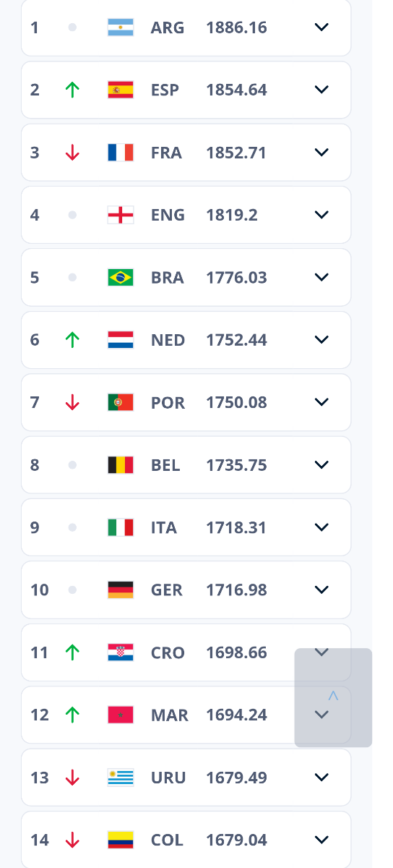This screenshot has width=393, height=868.
Task: Click the floating scroll-to-top button
Action: [x=333, y=697]
